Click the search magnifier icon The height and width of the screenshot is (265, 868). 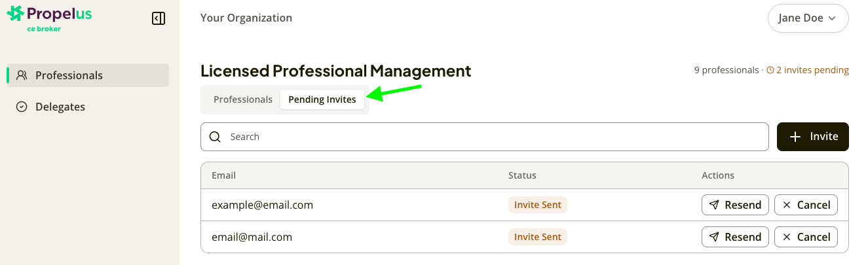pyautogui.click(x=215, y=137)
